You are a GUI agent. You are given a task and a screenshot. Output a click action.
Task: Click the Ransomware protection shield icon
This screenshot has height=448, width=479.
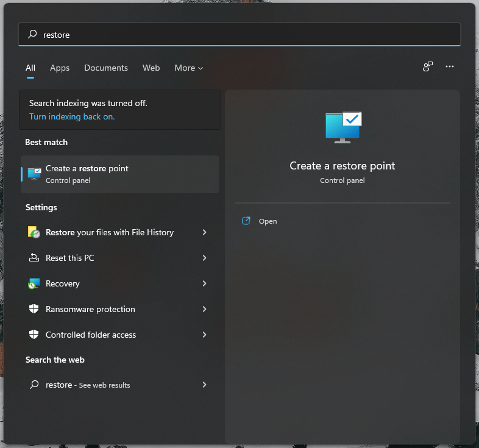pos(34,309)
